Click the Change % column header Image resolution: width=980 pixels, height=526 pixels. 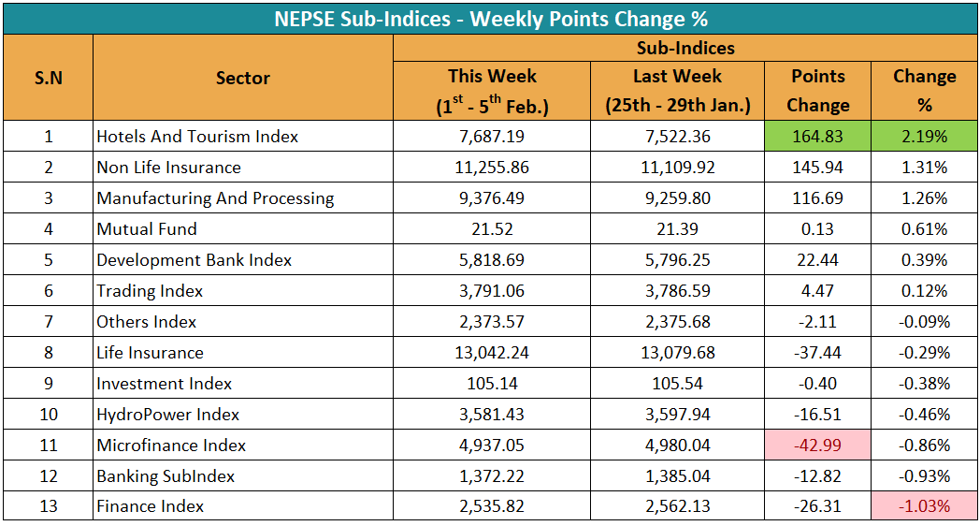click(924, 91)
